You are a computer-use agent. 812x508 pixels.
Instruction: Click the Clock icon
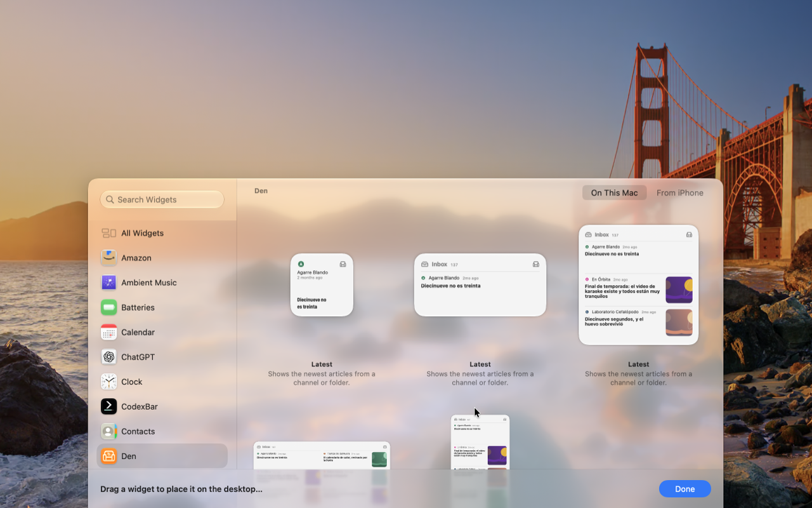109,382
